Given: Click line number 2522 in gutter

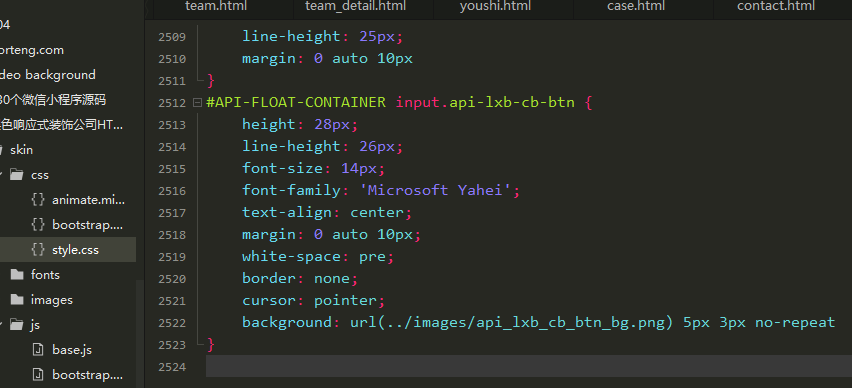Looking at the screenshot, I should tap(172, 323).
